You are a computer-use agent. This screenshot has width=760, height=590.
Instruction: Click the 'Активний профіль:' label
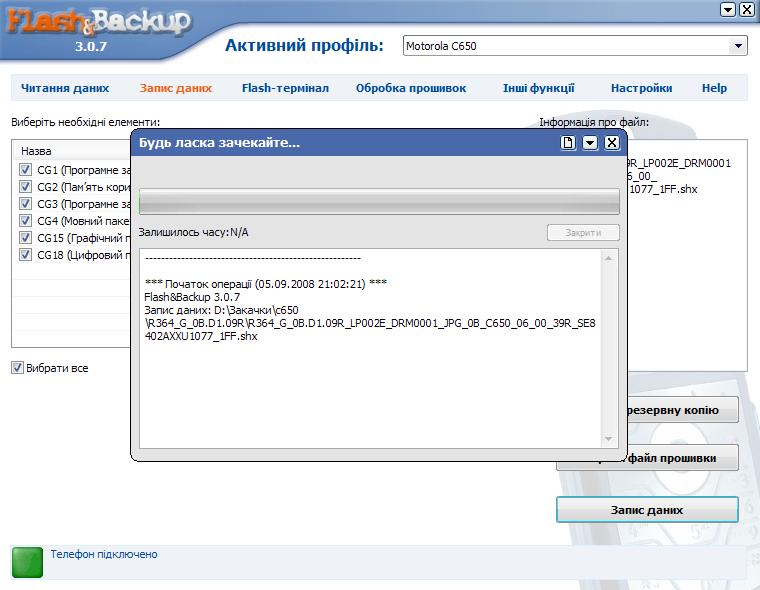304,45
